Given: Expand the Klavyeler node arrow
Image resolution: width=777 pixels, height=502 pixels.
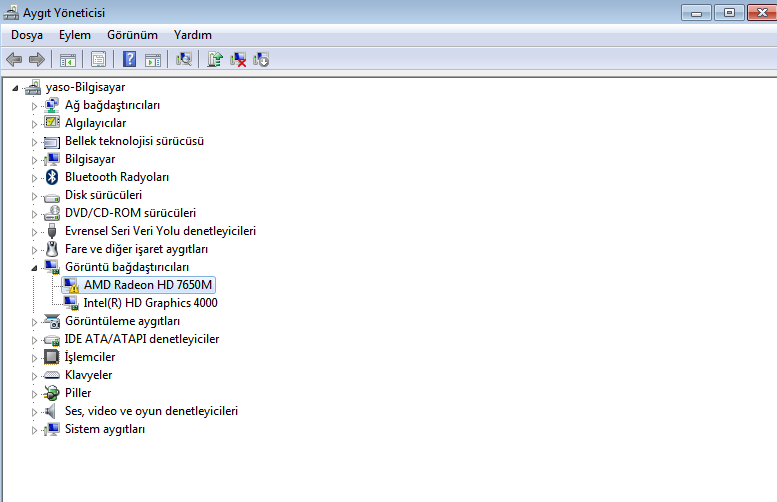Looking at the screenshot, I should pos(34,376).
